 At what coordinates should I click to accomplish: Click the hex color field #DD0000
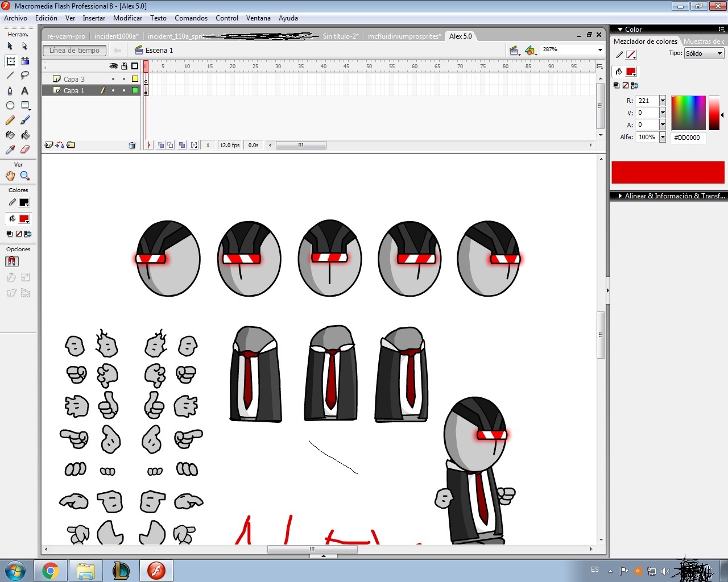click(688, 138)
